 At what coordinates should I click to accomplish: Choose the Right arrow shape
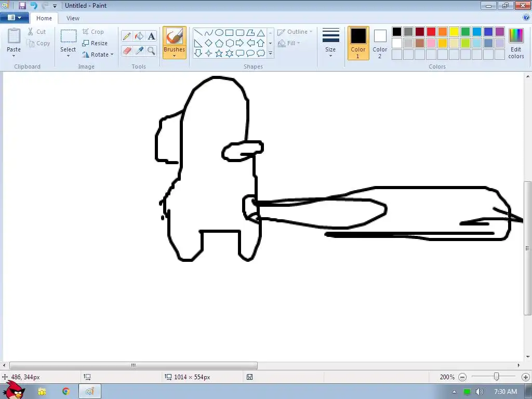coord(240,43)
